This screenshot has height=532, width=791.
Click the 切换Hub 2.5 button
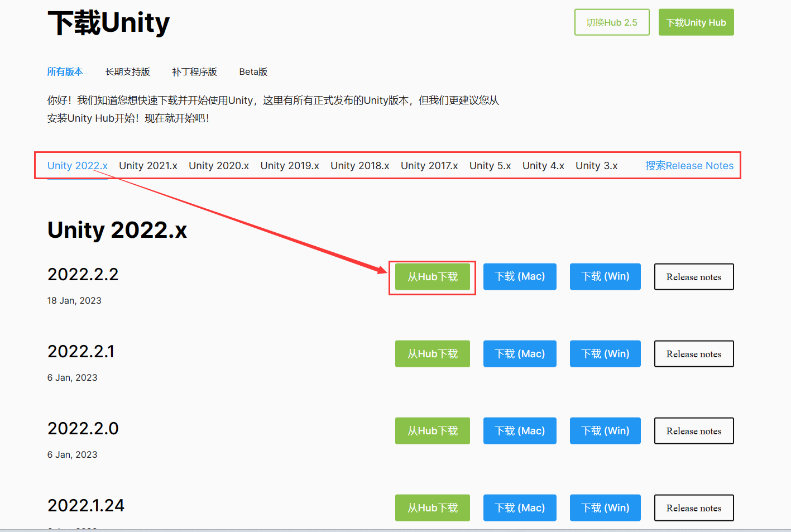pos(612,22)
